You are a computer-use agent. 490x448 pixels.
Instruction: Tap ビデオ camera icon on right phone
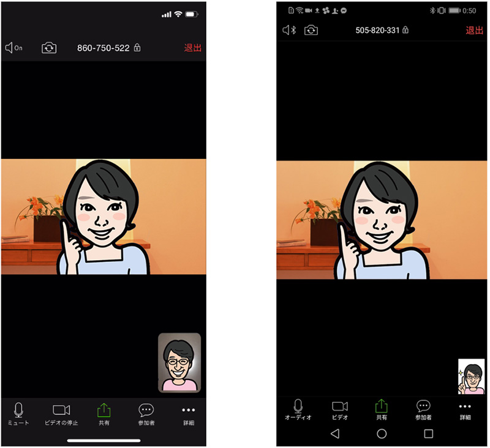coord(340,409)
